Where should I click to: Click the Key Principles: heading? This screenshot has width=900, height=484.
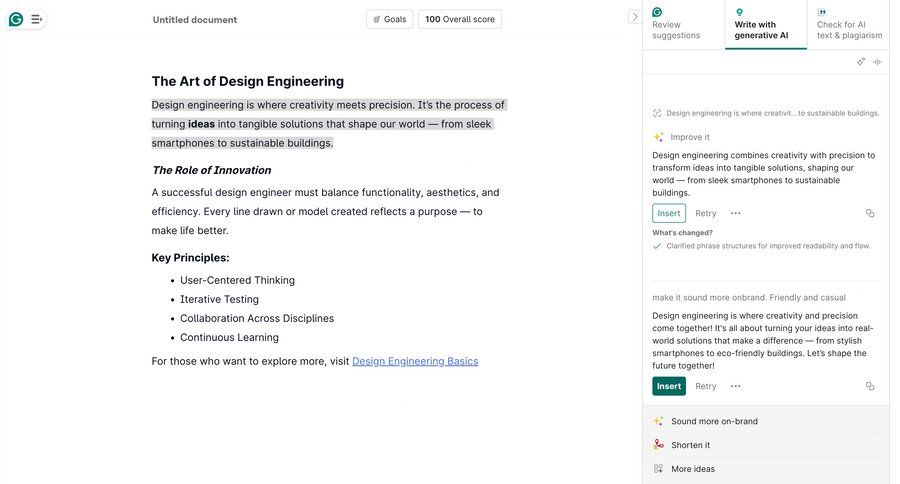[x=191, y=258]
